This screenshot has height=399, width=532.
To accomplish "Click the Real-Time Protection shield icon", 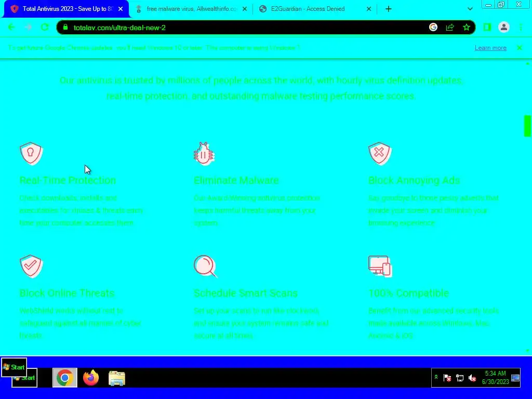I will (31, 153).
